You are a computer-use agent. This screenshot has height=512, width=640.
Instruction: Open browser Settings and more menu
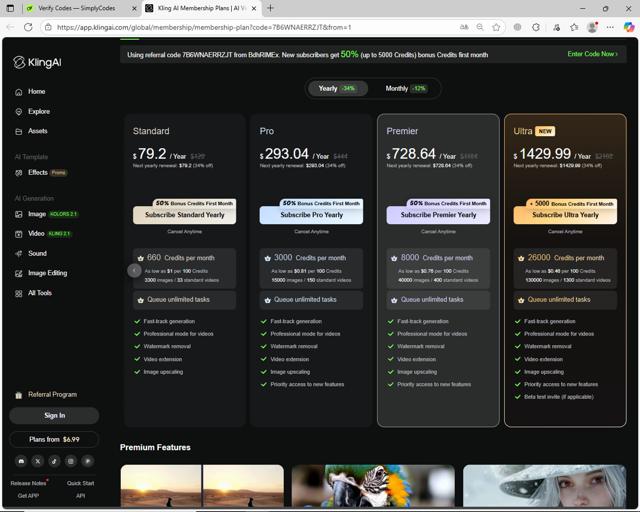(610, 27)
